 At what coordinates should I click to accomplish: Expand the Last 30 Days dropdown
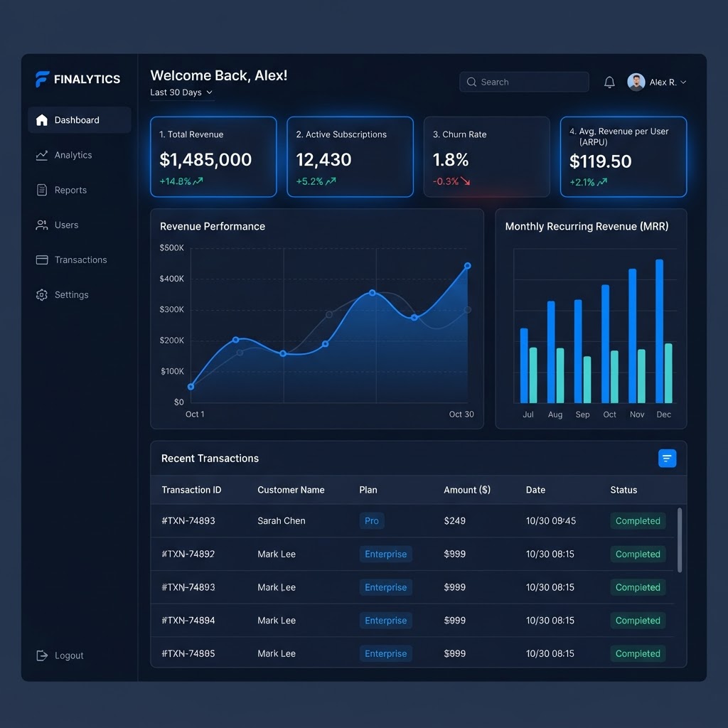pyautogui.click(x=182, y=92)
